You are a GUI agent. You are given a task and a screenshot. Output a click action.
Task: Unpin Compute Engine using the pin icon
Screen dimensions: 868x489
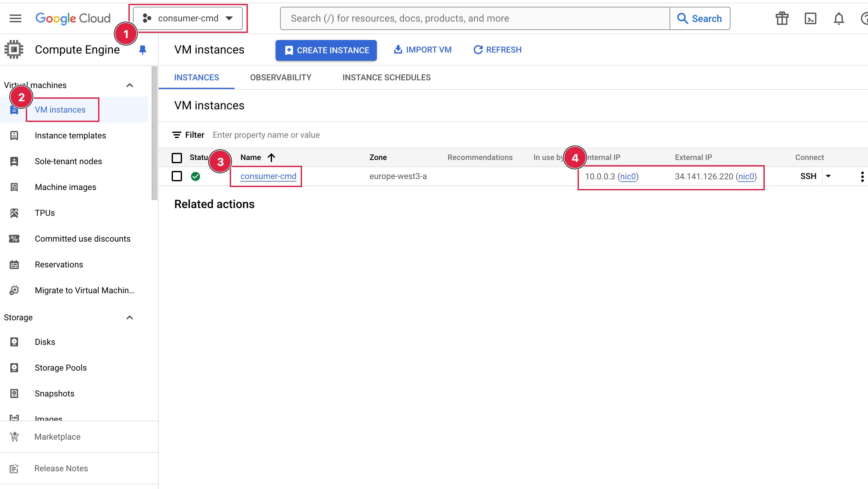[143, 50]
